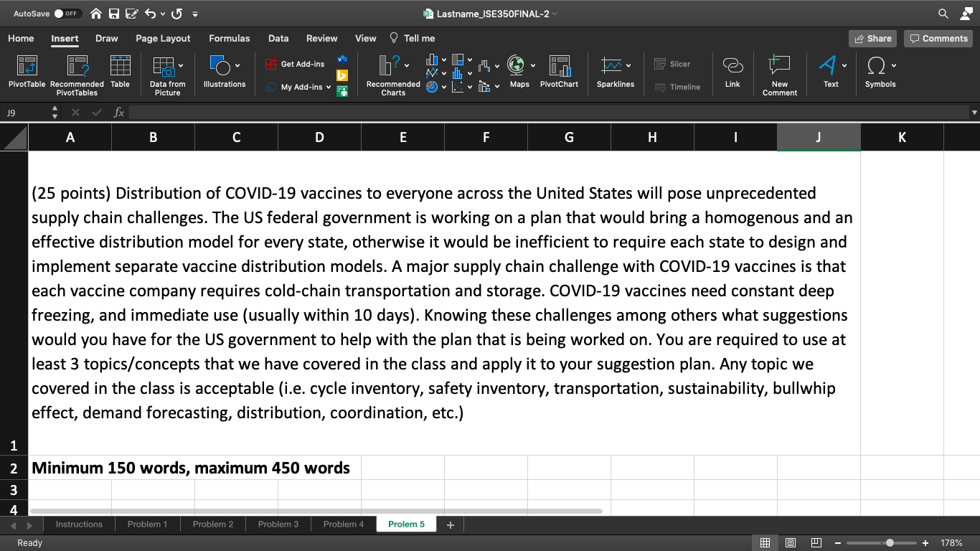The height and width of the screenshot is (551, 980).
Task: Click Recommended PivotTables icon
Action: (77, 75)
